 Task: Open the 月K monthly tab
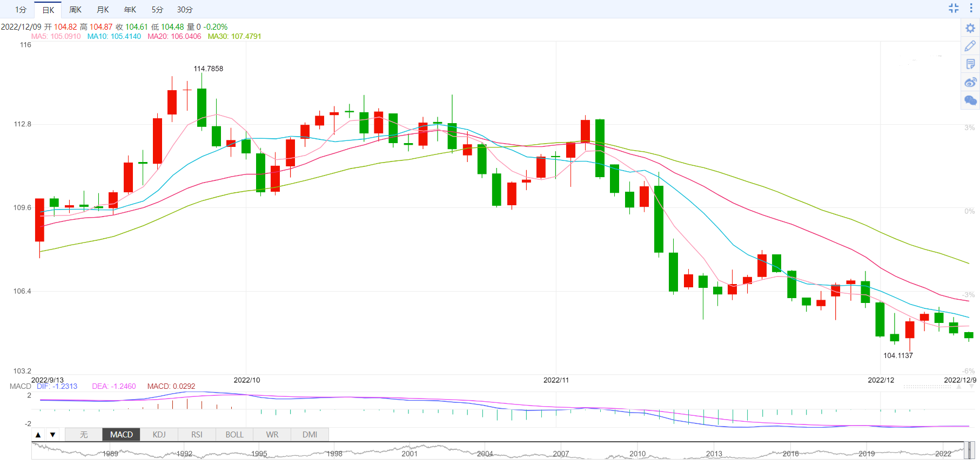click(103, 10)
